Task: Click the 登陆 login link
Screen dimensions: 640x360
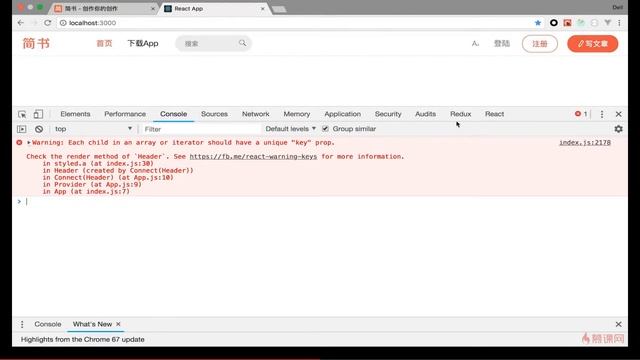Action: click(x=502, y=43)
